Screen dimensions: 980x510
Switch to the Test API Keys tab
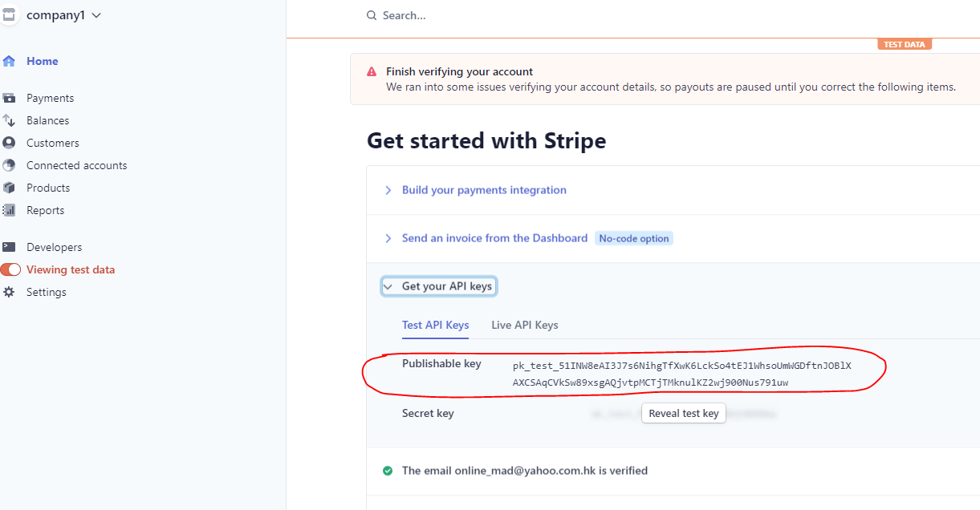[435, 325]
